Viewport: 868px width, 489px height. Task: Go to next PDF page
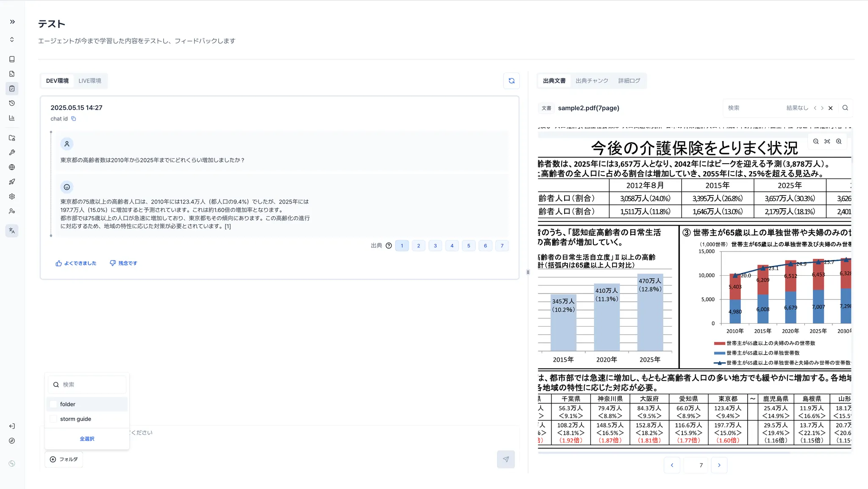point(719,465)
